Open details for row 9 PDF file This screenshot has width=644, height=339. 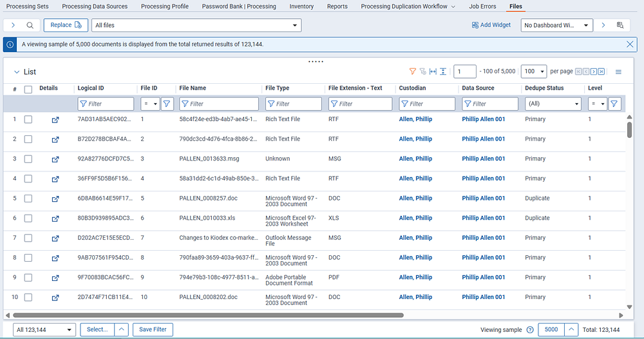click(55, 278)
